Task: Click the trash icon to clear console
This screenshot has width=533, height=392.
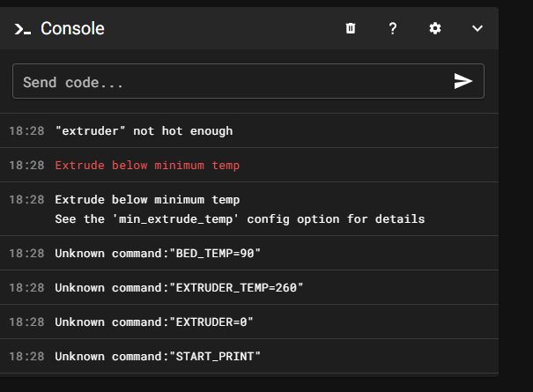Action: pos(351,28)
